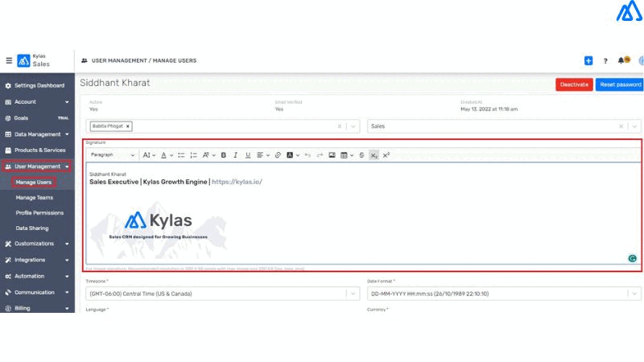Apply italic formatting in signature toolbar
The width and height of the screenshot is (644, 362).
coord(236,154)
